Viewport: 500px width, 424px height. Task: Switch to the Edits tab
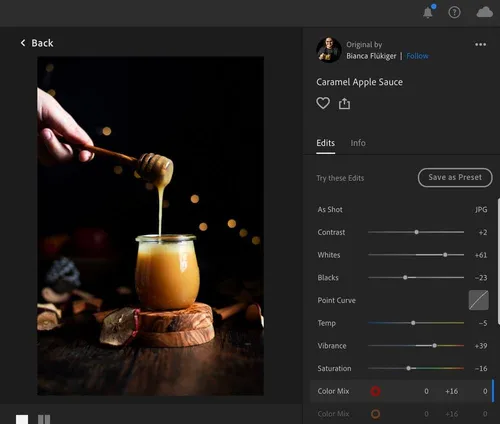(326, 143)
